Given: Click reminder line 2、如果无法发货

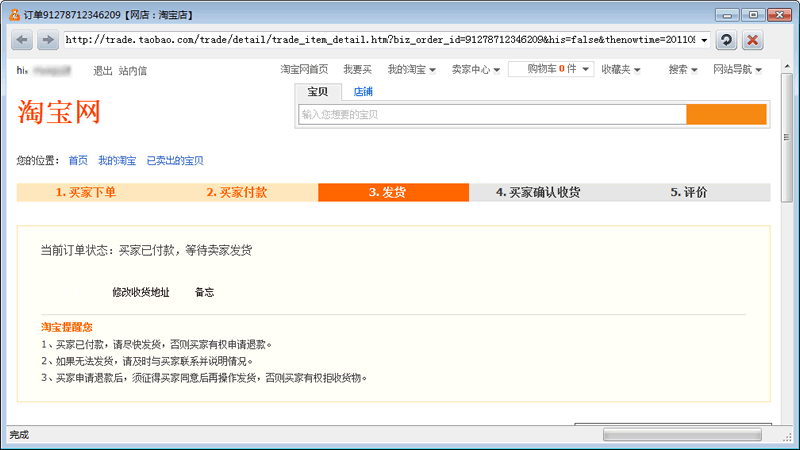Looking at the screenshot, I should tap(147, 361).
